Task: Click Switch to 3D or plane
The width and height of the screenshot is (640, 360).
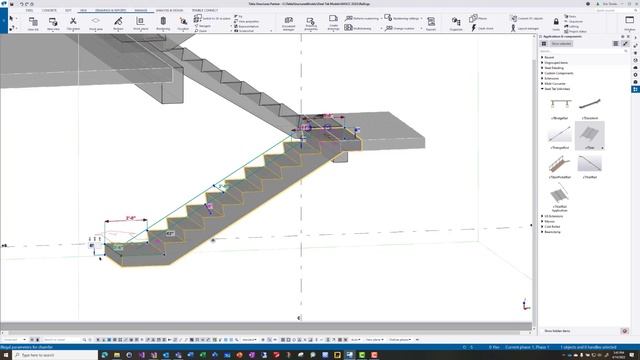Action: (x=212, y=18)
